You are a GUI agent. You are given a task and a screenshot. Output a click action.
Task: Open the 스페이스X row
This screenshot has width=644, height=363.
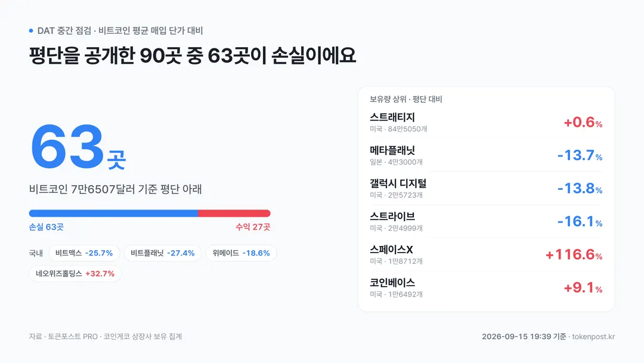tap(486, 254)
